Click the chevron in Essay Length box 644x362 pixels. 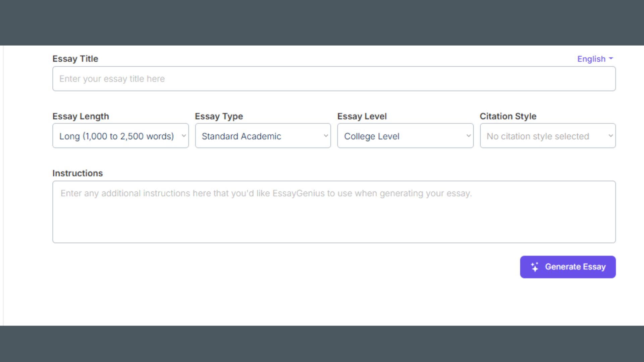(183, 136)
